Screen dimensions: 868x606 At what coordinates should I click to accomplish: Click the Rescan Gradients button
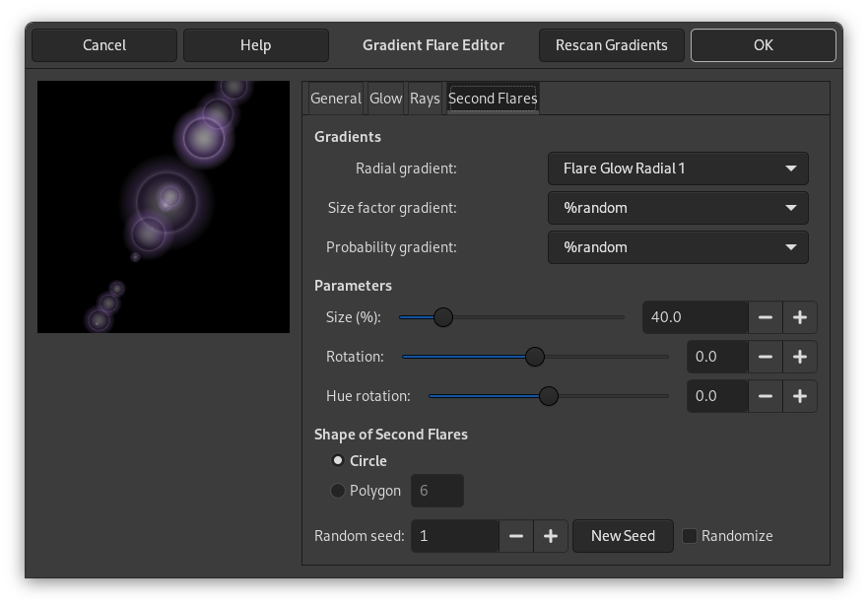coord(611,44)
